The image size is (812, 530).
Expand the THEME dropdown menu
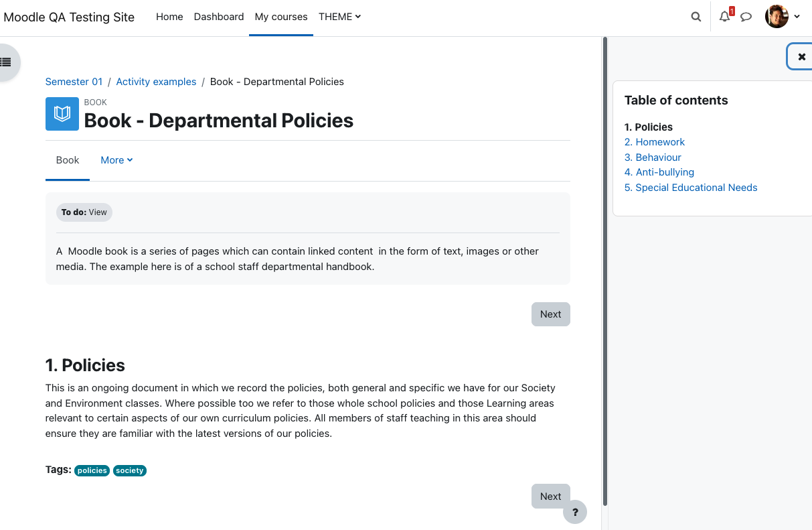click(339, 17)
